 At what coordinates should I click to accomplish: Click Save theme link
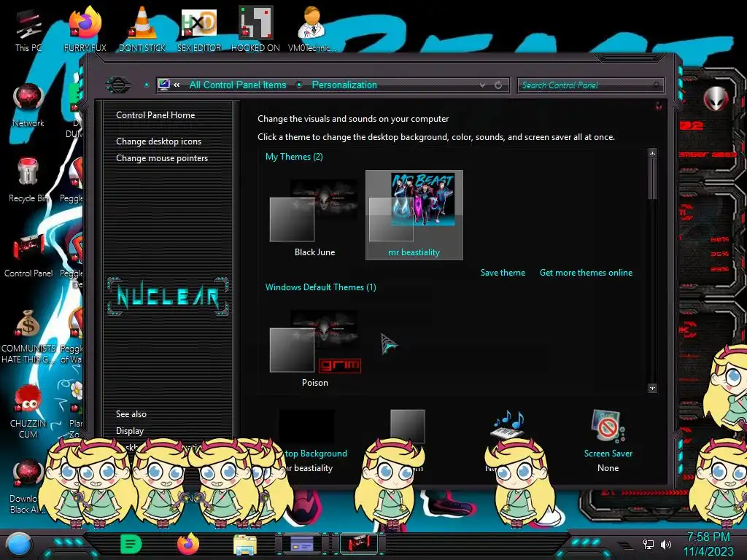click(503, 273)
